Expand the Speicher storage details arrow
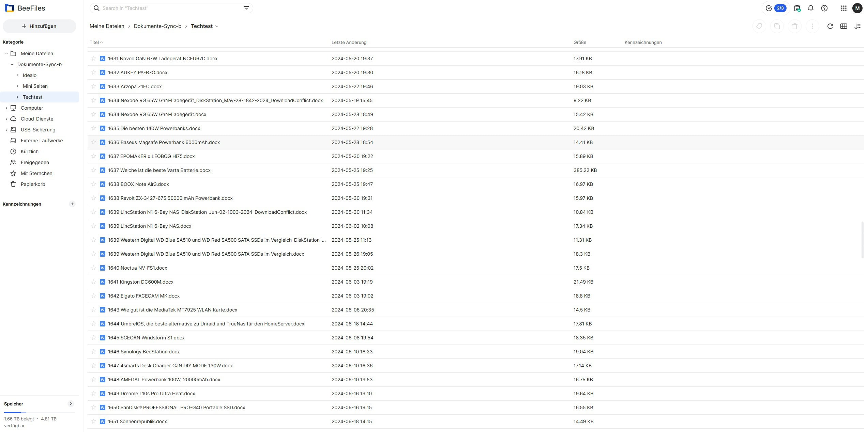This screenshot has height=432, width=868. click(x=71, y=404)
